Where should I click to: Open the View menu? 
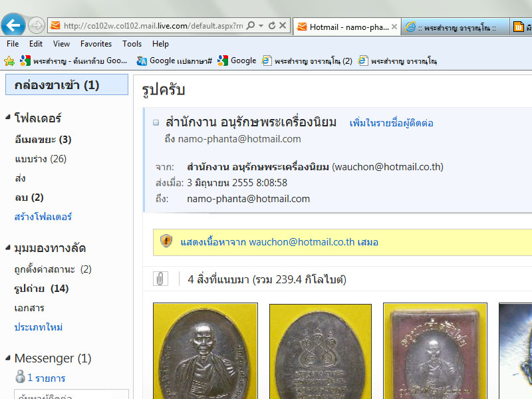pos(61,44)
